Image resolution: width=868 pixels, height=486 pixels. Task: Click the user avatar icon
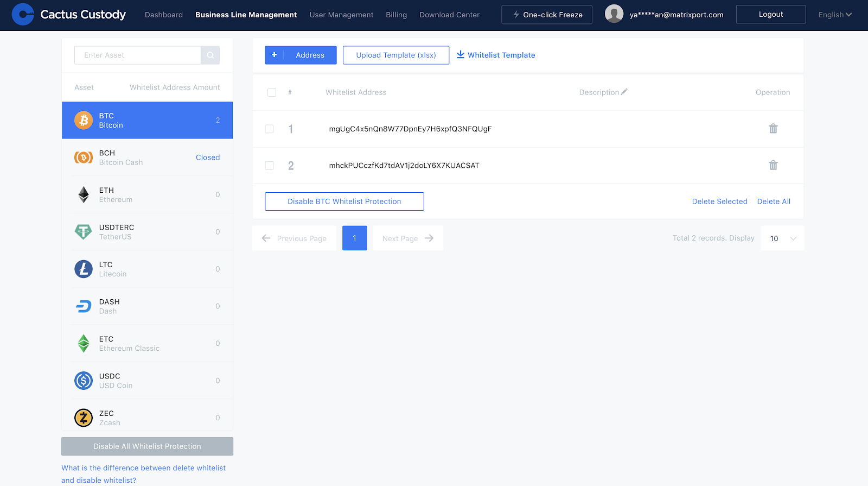pos(614,14)
